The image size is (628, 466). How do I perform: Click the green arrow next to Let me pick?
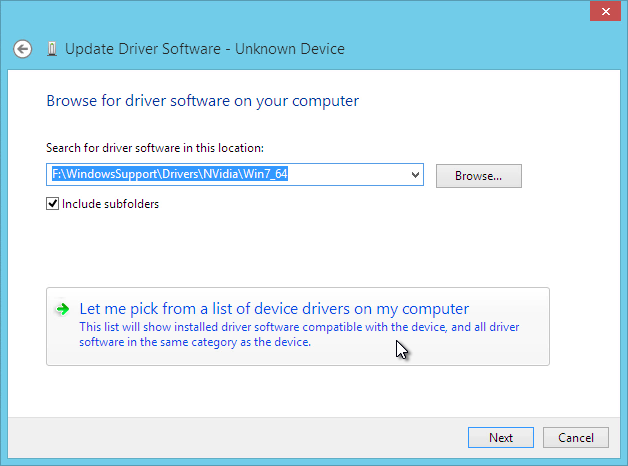coord(62,309)
